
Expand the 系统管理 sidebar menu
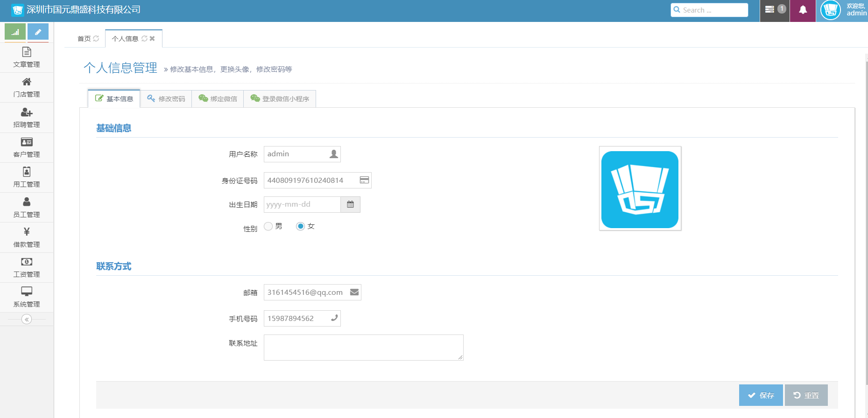tap(27, 297)
